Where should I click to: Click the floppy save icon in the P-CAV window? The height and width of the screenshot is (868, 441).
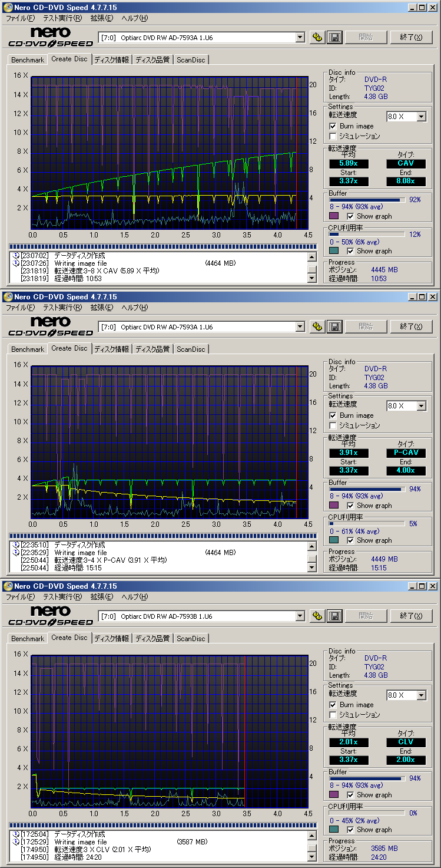[x=334, y=326]
